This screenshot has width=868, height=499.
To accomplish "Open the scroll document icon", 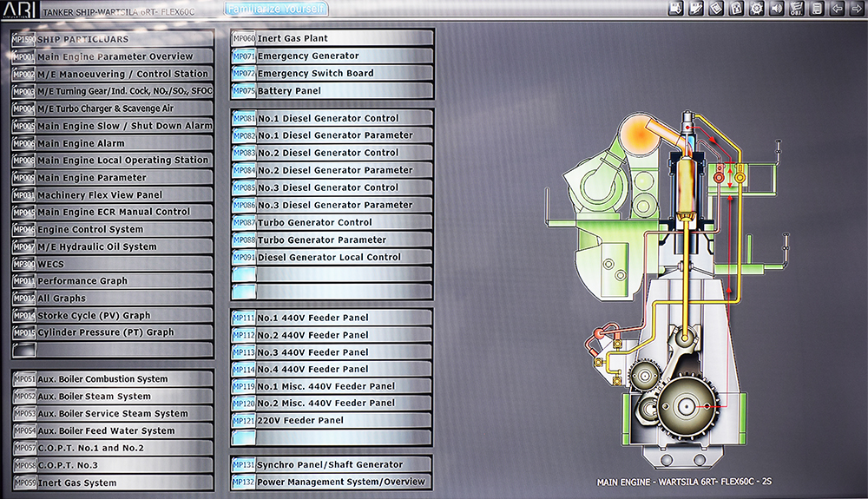I will (x=817, y=9).
